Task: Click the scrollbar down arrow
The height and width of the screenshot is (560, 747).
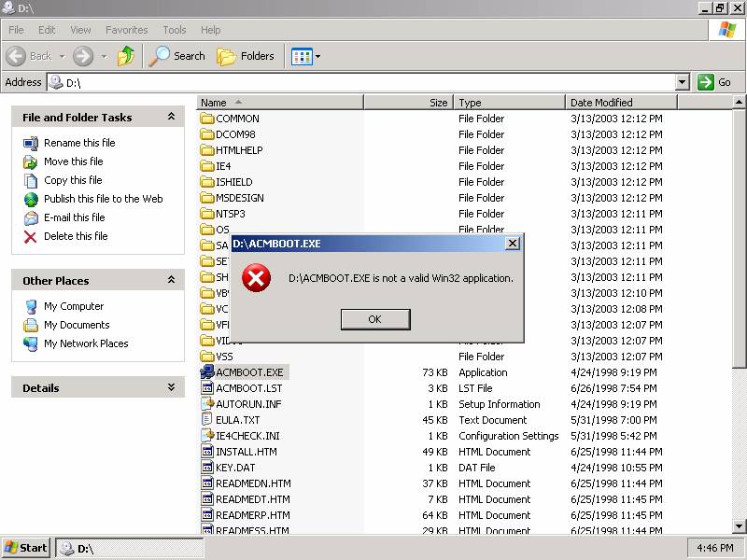Action: coord(739,526)
